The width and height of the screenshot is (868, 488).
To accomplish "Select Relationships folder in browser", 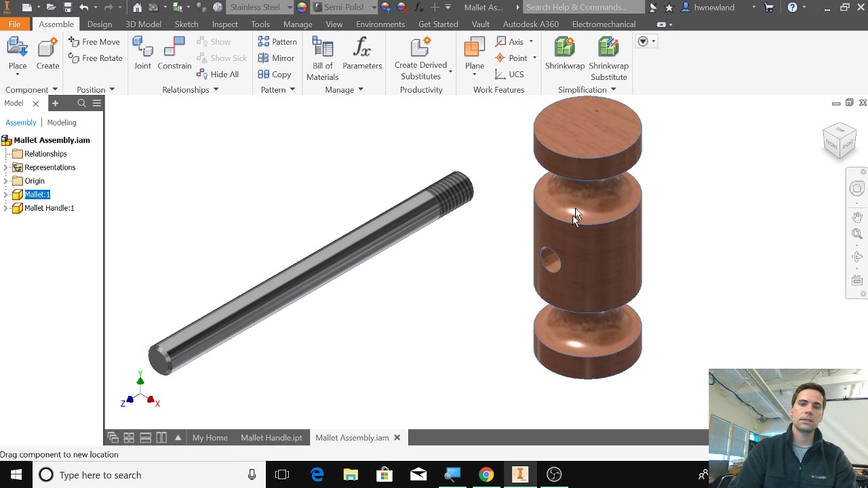I will (45, 154).
